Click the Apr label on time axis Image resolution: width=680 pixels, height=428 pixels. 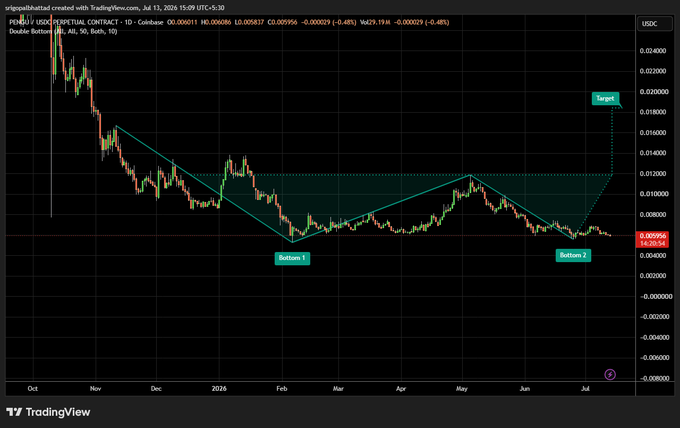[x=401, y=389]
